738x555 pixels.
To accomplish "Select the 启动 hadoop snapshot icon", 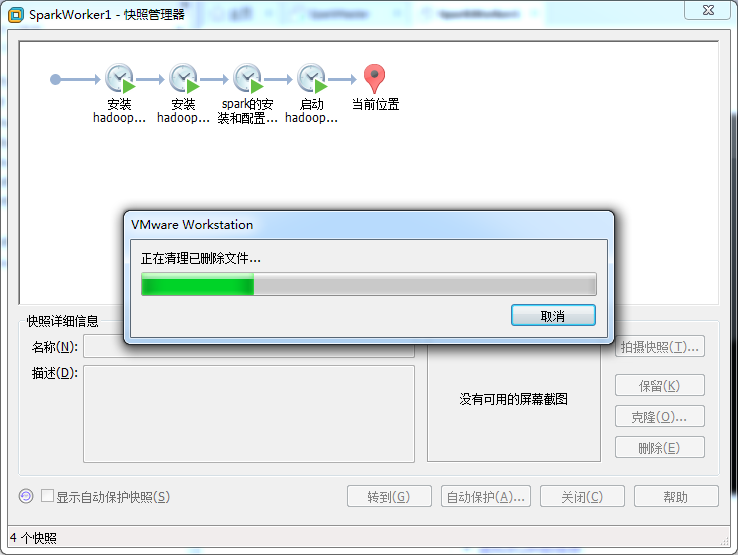I will tap(312, 78).
